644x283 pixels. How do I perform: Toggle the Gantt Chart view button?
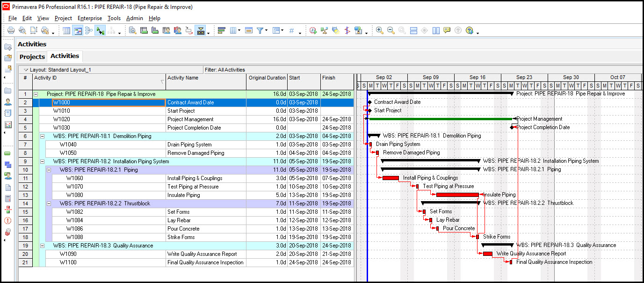pos(78,30)
